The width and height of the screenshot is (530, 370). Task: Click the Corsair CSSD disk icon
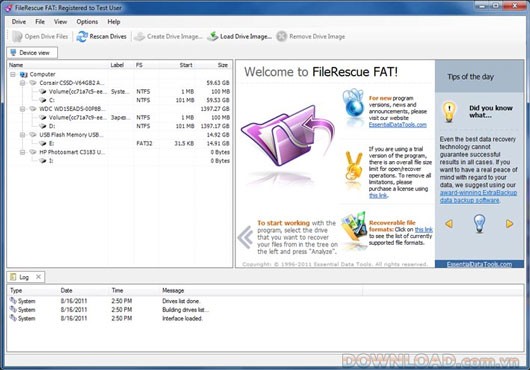point(33,83)
